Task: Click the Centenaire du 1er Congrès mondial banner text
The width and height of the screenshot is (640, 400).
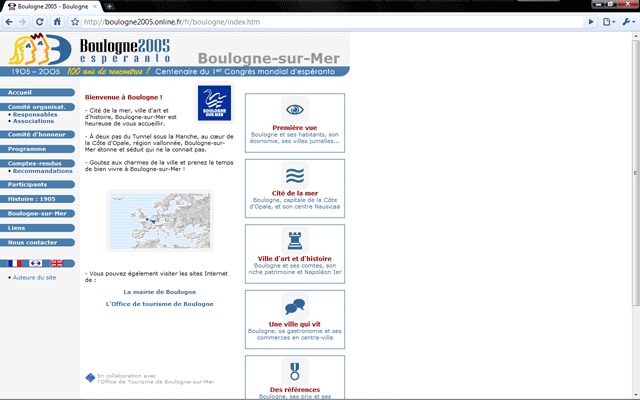Action: pyautogui.click(x=245, y=71)
